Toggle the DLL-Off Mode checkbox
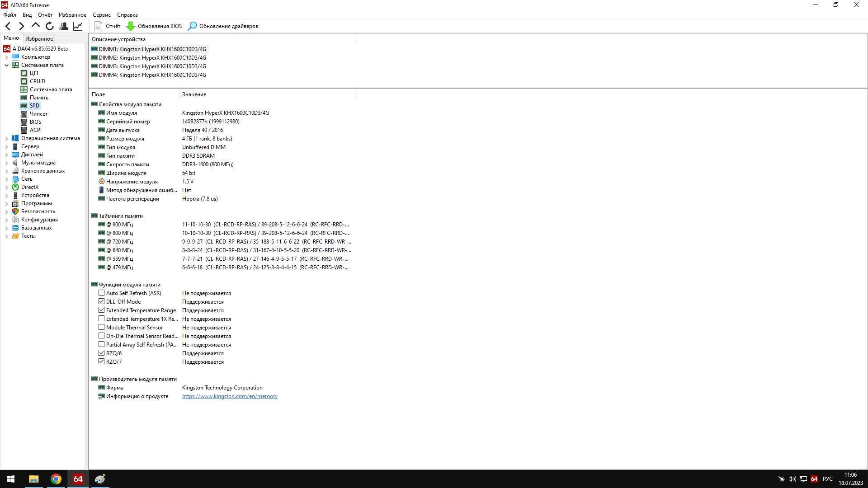868x488 pixels. tap(101, 301)
